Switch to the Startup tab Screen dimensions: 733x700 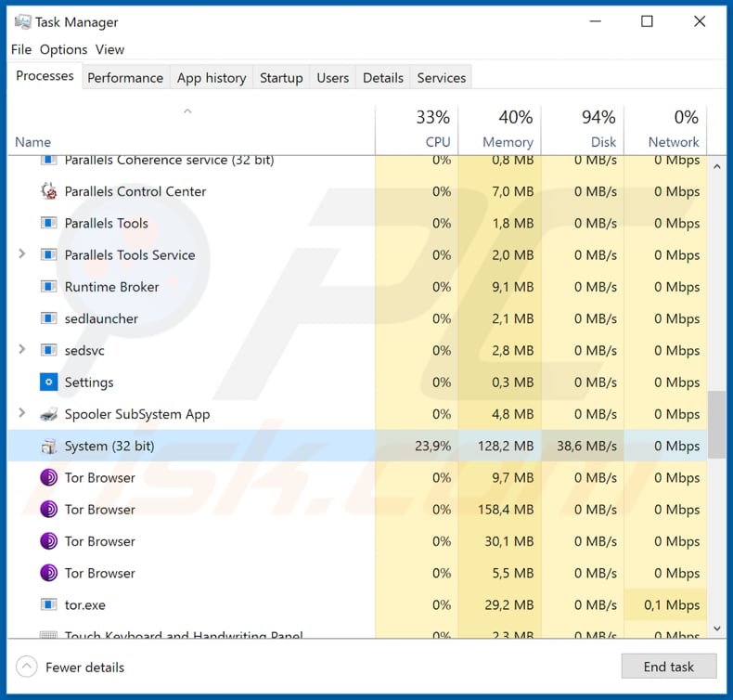[281, 78]
